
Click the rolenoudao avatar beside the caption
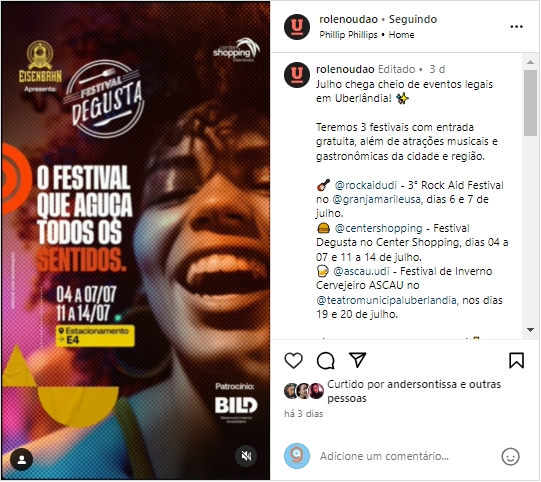pyautogui.click(x=297, y=75)
